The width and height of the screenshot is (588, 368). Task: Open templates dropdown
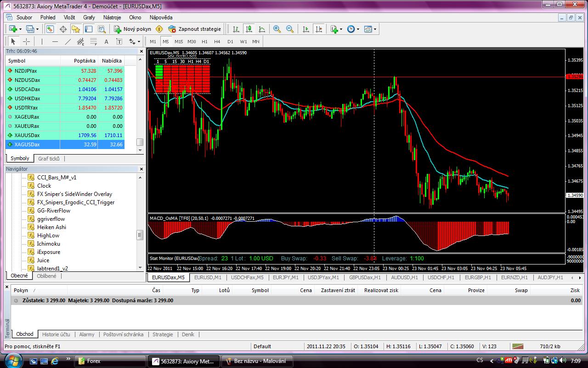pyautogui.click(x=370, y=29)
